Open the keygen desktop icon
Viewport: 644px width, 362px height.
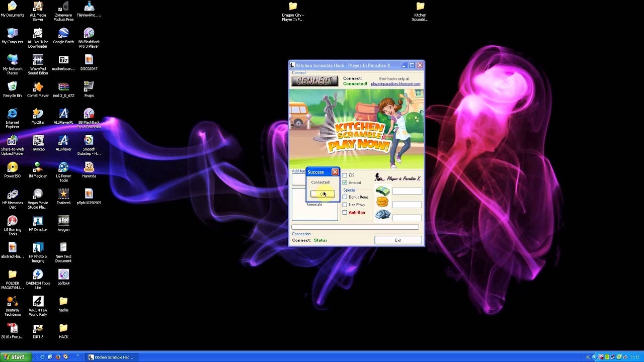pos(63,224)
